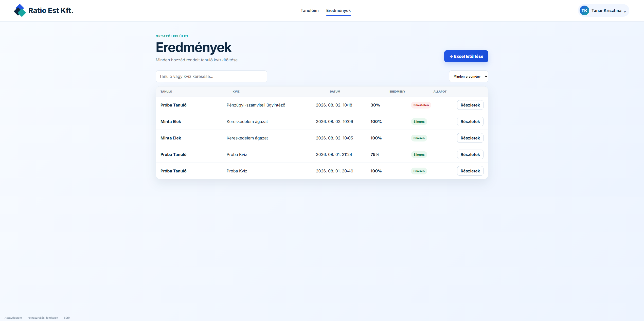644x321 pixels.
Task: Switch to the Tanulóim tab
Action: coord(310,10)
